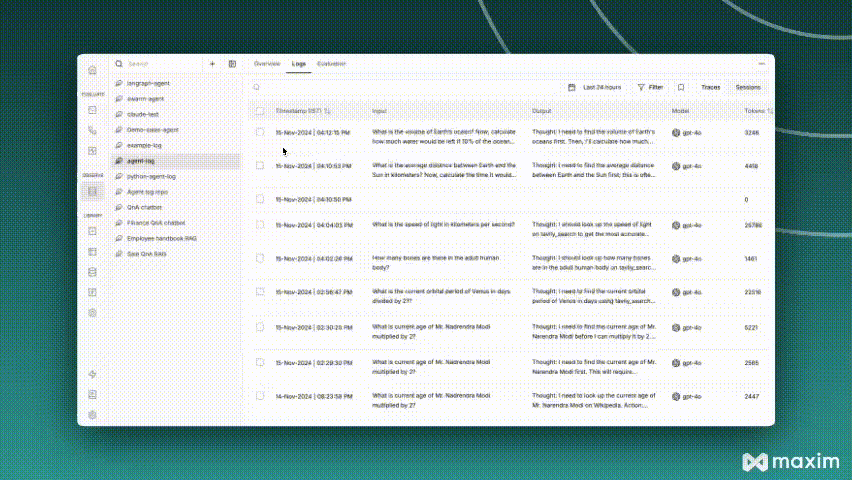Open log about volume of Earth's oceans

tap(444, 136)
